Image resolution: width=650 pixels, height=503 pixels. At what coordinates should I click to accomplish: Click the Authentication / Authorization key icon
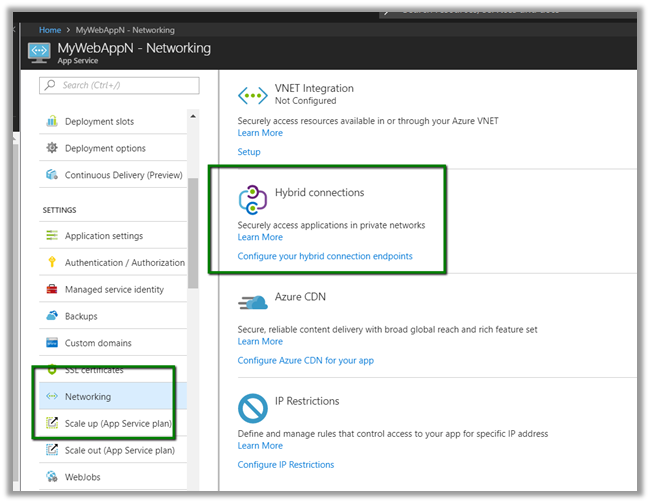[x=52, y=263]
